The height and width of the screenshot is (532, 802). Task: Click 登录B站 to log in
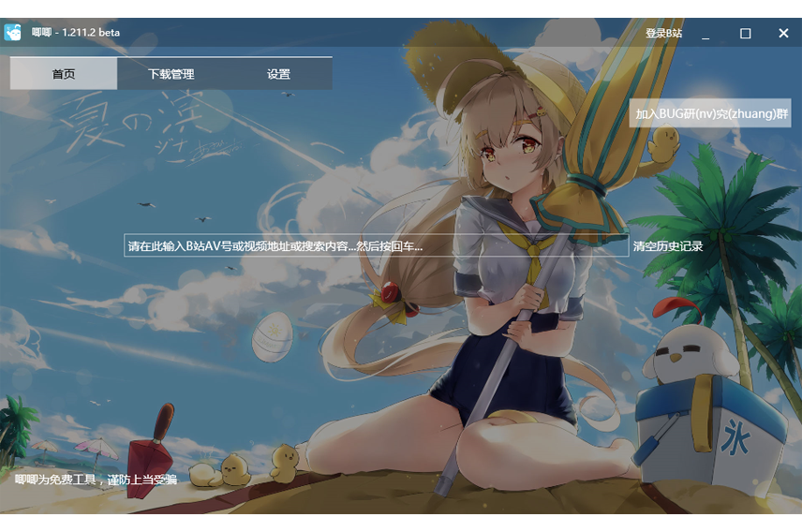(663, 34)
